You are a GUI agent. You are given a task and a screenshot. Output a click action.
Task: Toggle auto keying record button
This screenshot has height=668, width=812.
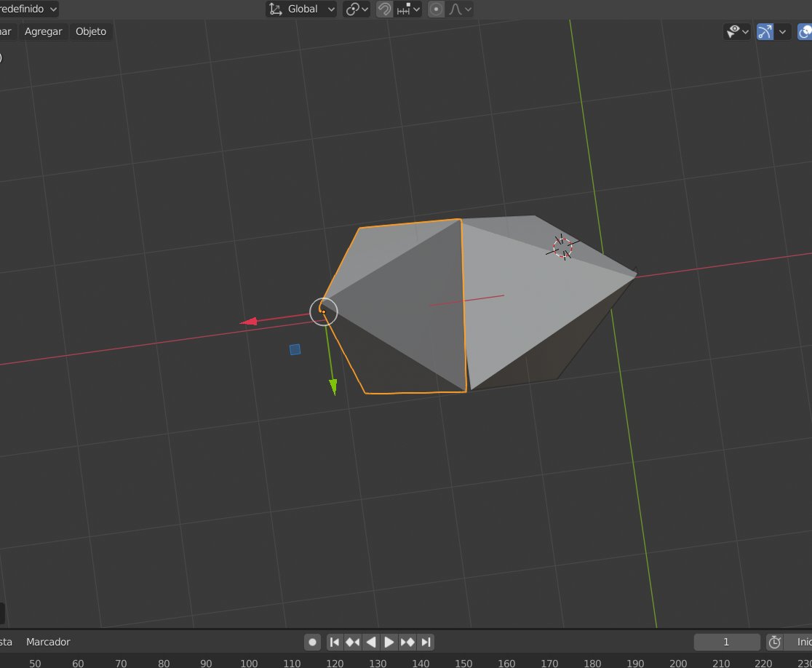(312, 642)
